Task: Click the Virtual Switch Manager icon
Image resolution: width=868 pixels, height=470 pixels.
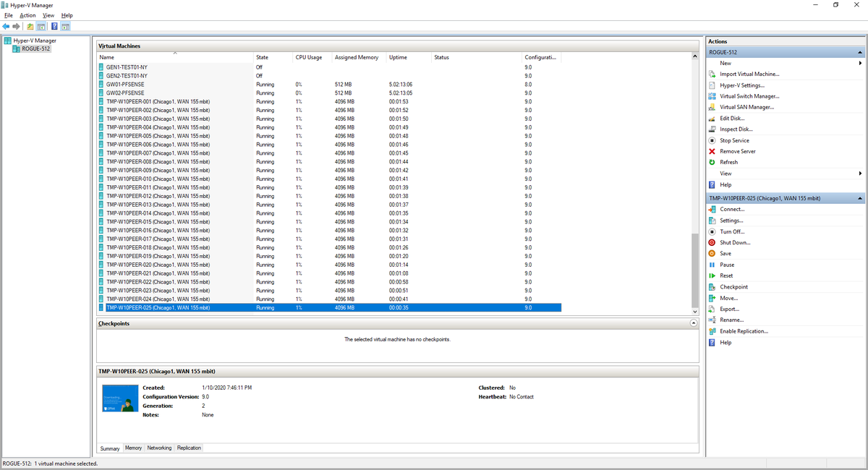Action: (x=712, y=96)
